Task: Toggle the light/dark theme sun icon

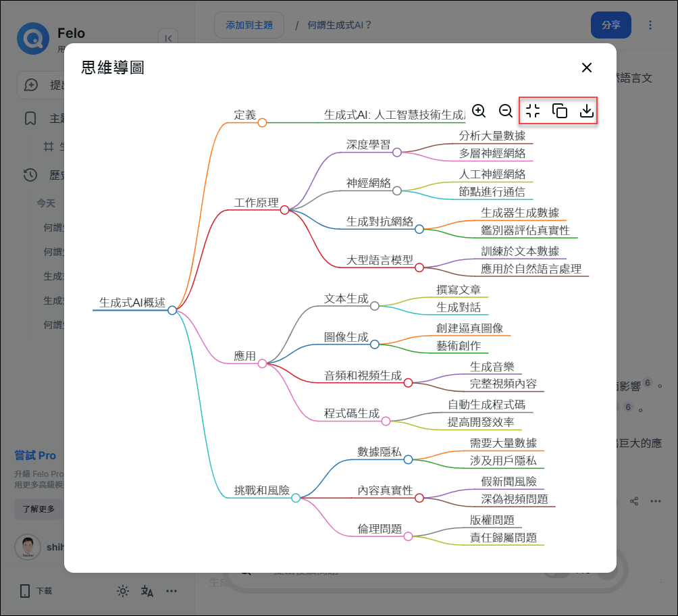Action: click(123, 591)
